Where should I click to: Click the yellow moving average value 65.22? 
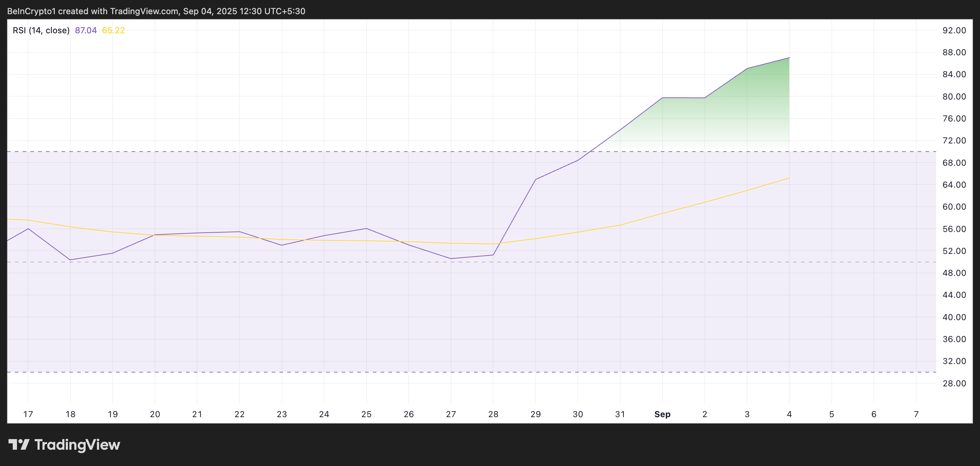[113, 30]
